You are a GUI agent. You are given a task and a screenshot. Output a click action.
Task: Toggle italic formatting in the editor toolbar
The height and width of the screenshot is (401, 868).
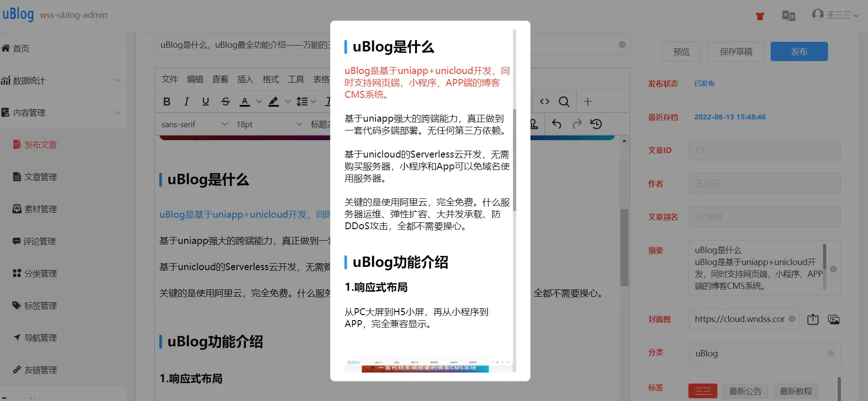(186, 102)
